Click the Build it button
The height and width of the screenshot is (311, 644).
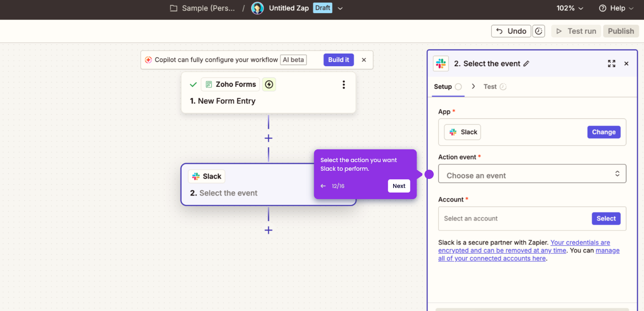coord(339,60)
